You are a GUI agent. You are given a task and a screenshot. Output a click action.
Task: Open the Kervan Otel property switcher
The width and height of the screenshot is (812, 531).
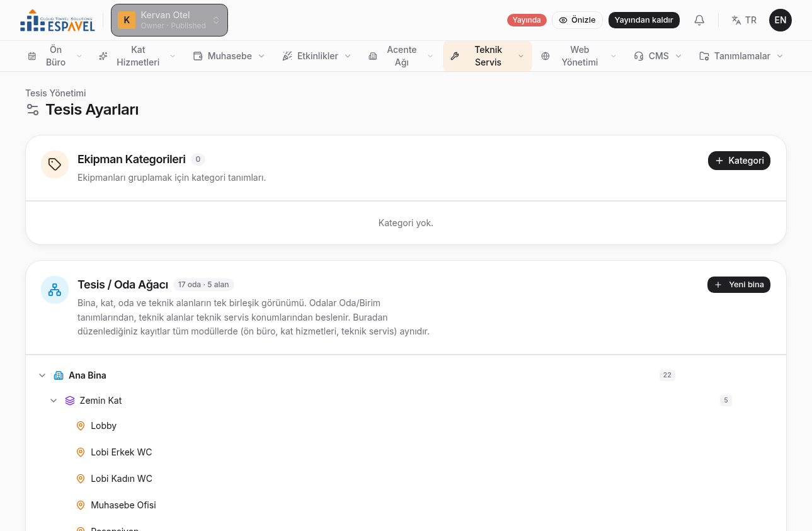[x=169, y=20]
